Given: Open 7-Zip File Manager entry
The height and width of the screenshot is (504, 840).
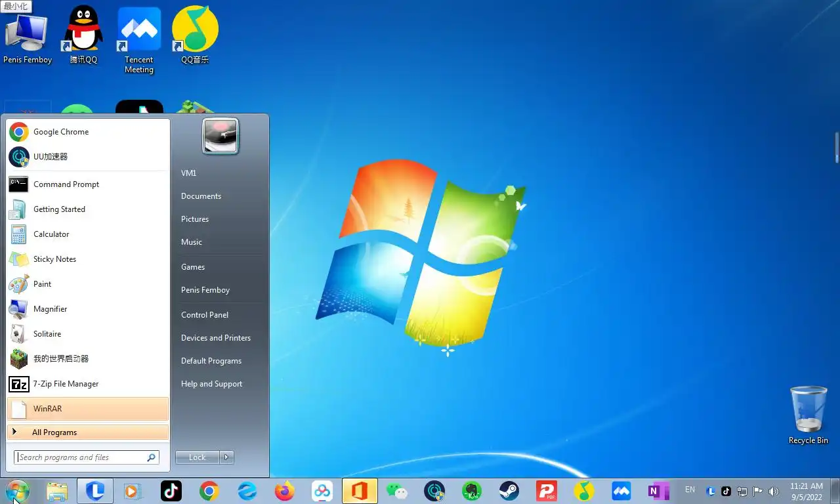Looking at the screenshot, I should (x=88, y=384).
